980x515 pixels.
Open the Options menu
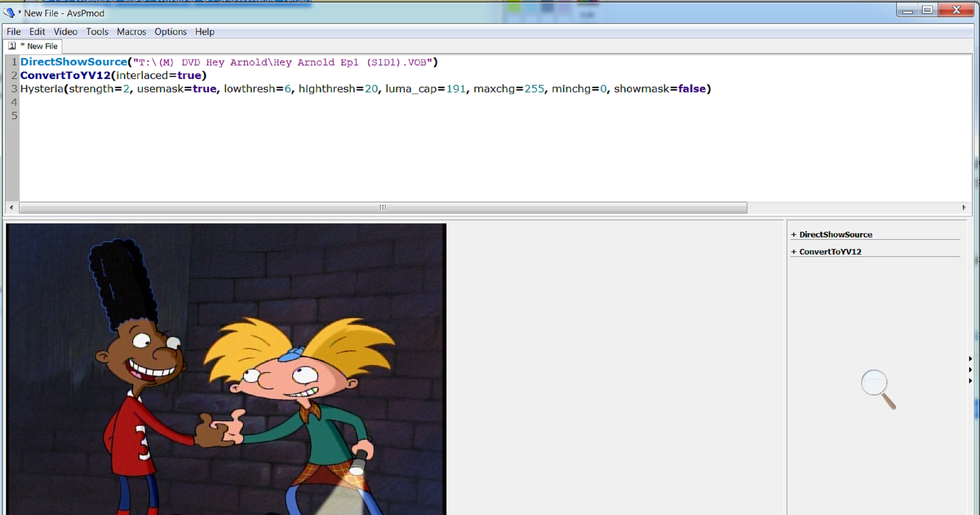click(170, 31)
